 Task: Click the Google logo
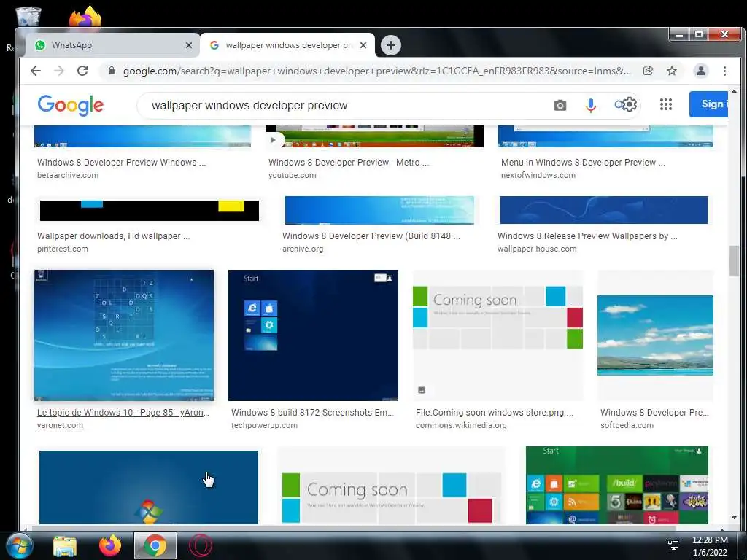coord(71,105)
